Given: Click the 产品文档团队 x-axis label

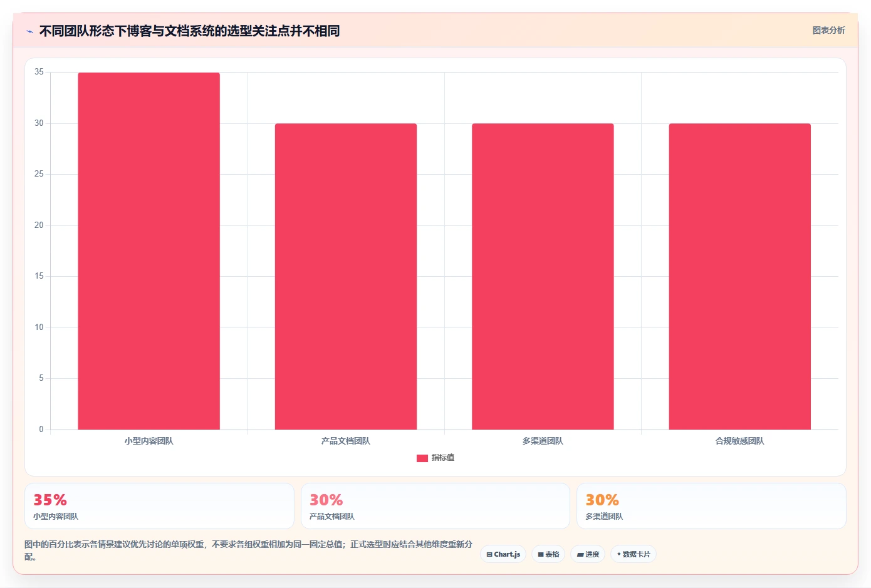Looking at the screenshot, I should point(346,441).
